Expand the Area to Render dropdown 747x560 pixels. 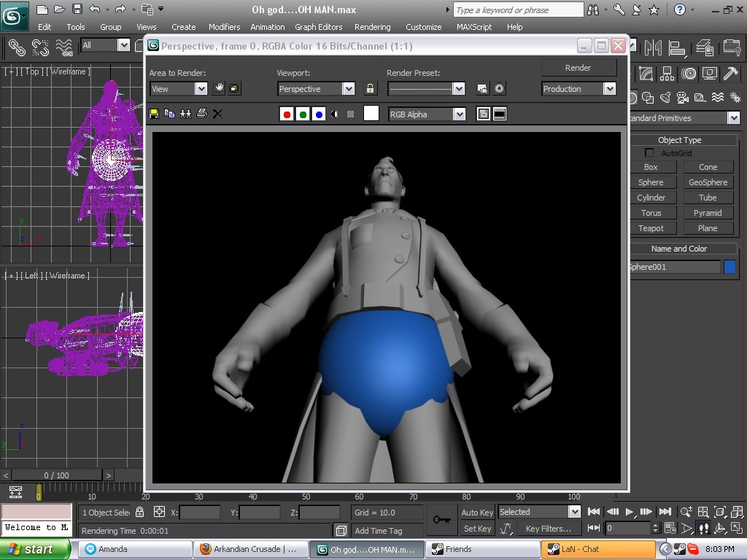pos(201,89)
